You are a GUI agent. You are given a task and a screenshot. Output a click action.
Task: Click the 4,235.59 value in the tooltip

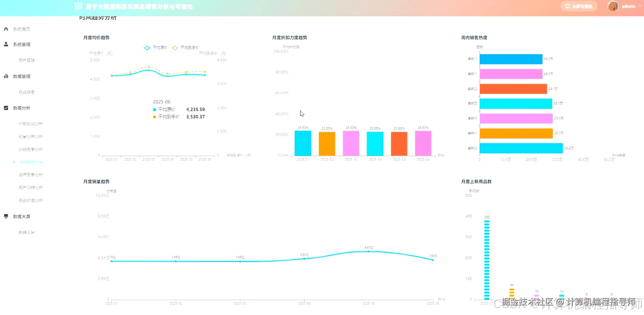196,109
